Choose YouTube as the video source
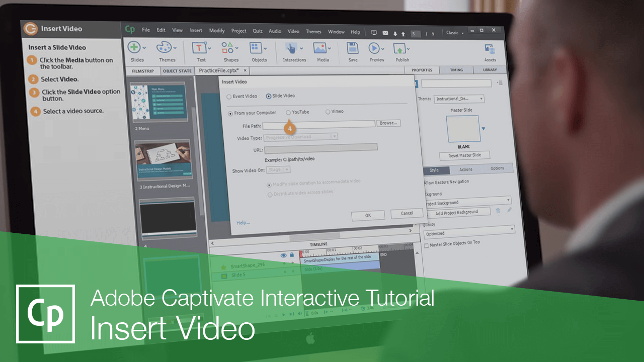Viewport: 644px width, 362px height. tap(288, 113)
